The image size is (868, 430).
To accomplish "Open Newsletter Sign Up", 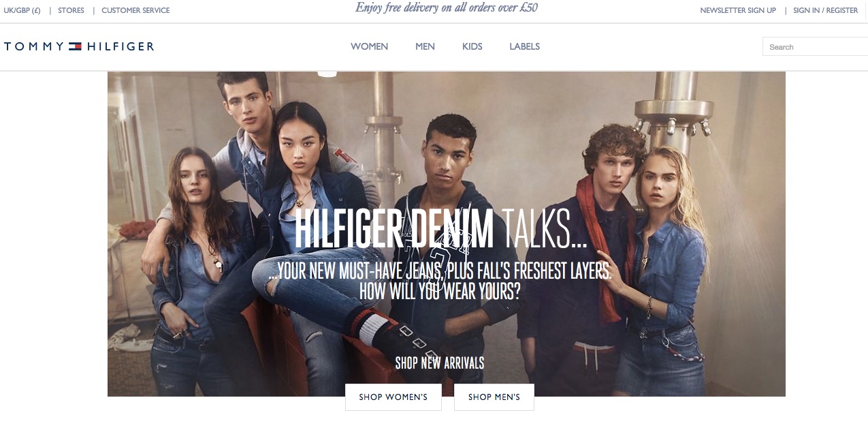I will 738,10.
